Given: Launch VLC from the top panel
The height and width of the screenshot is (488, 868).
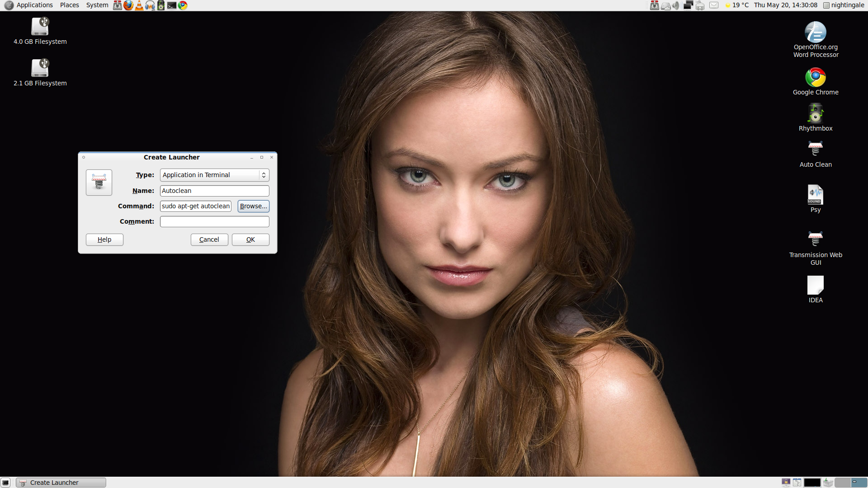Looking at the screenshot, I should [139, 5].
